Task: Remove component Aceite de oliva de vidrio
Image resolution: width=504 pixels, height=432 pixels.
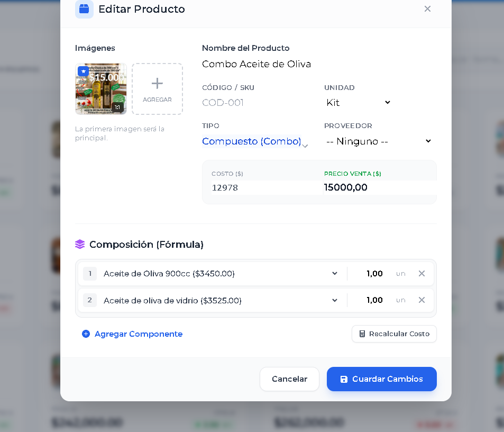Action: [x=421, y=300]
